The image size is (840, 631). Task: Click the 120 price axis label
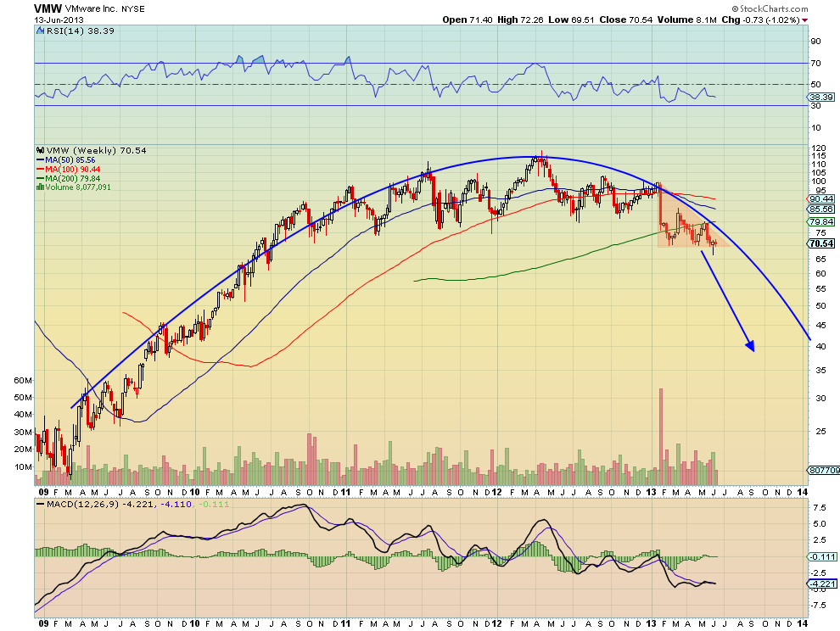click(819, 148)
